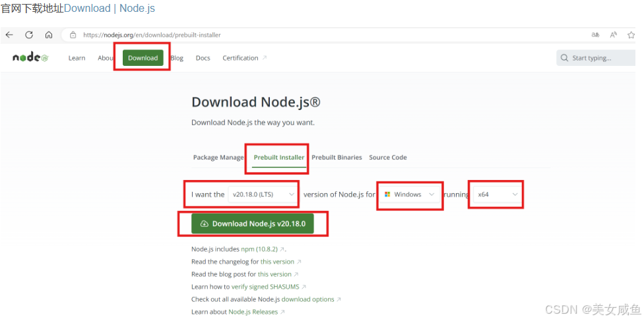Open the Certification nav link
The width and height of the screenshot is (644, 321).
coord(244,58)
